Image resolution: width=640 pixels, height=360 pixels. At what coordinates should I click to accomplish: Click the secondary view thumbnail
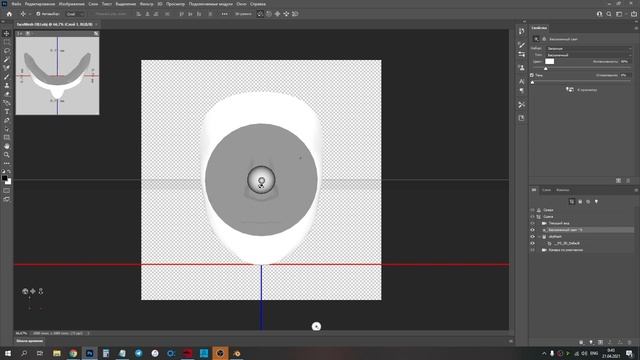pyautogui.click(x=57, y=76)
